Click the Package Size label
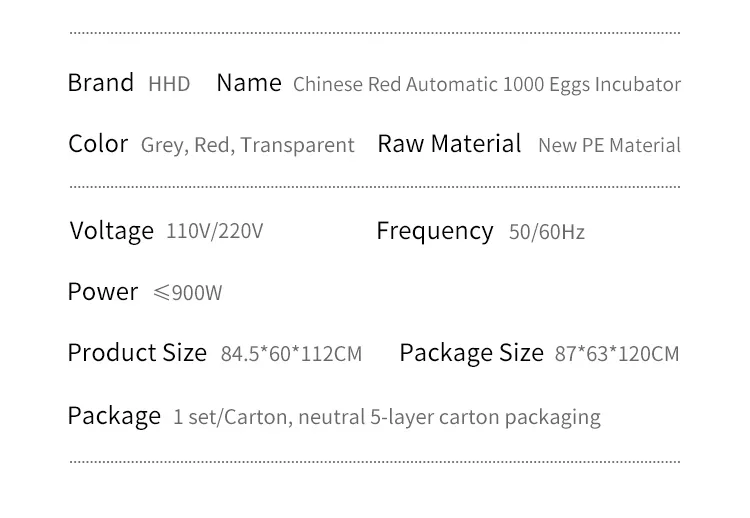 (471, 353)
